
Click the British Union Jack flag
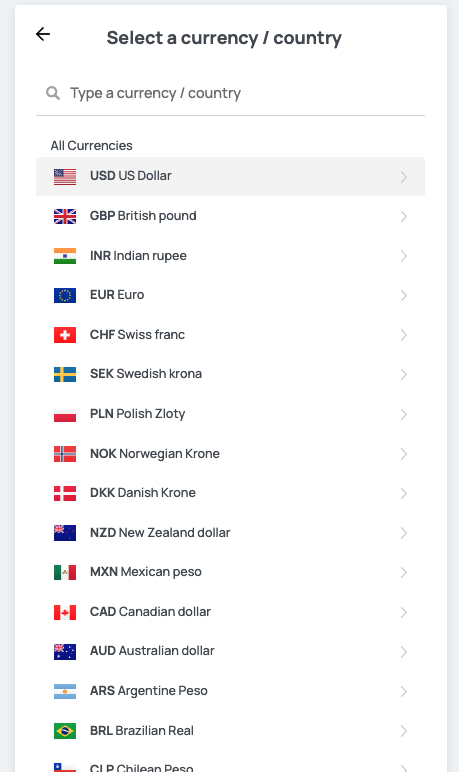pyautogui.click(x=65, y=216)
